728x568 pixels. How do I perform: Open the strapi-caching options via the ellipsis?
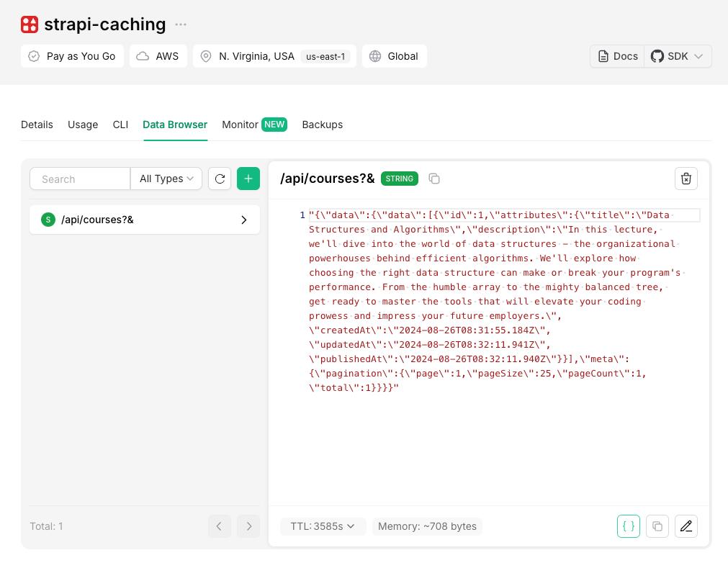(x=180, y=24)
